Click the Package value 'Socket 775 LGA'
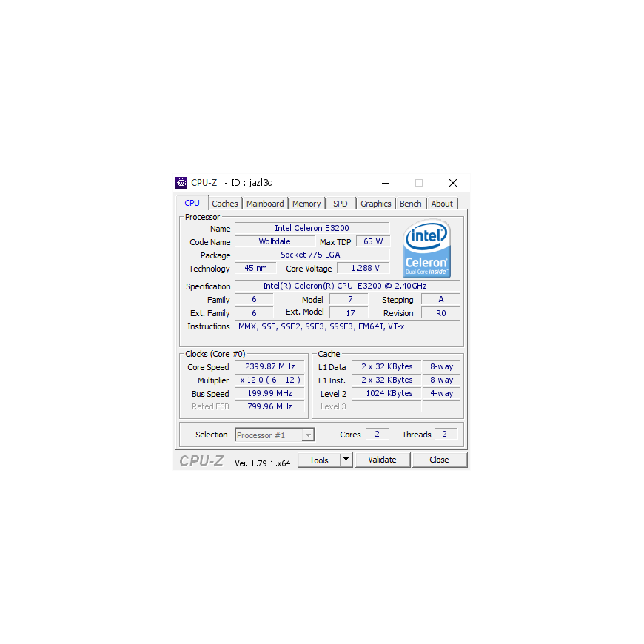Image resolution: width=644 pixels, height=644 pixels. (x=312, y=255)
